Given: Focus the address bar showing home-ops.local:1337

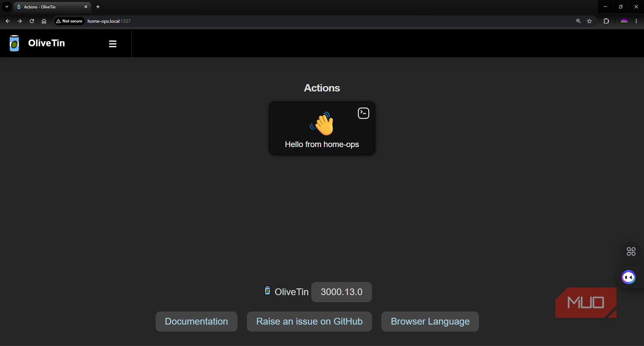Looking at the screenshot, I should [x=326, y=21].
